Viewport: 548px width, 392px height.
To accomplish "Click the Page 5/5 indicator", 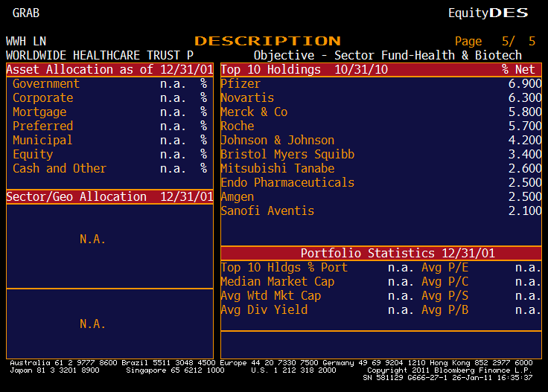I will point(495,41).
